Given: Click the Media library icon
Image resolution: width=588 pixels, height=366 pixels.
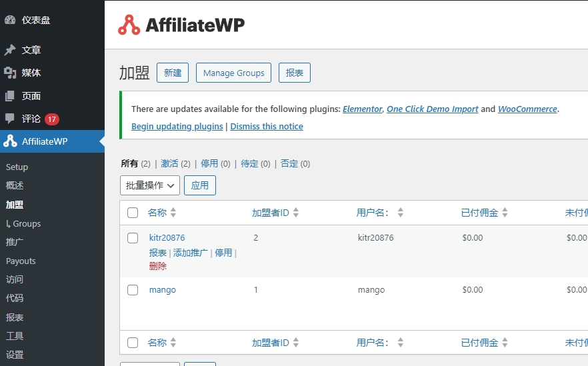Looking at the screenshot, I should tap(10, 73).
